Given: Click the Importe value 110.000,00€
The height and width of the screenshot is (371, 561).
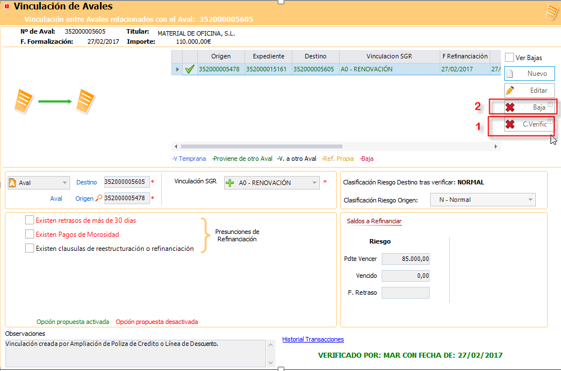Looking at the screenshot, I should click(x=193, y=42).
